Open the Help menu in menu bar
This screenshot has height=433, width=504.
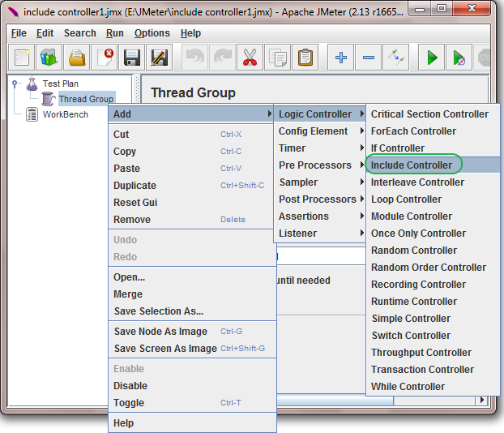pos(190,33)
